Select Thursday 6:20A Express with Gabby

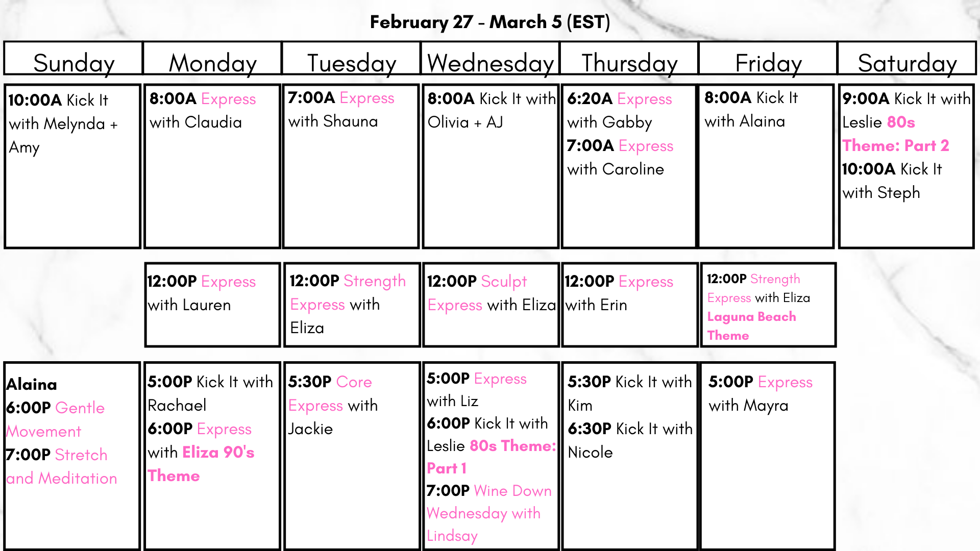620,110
